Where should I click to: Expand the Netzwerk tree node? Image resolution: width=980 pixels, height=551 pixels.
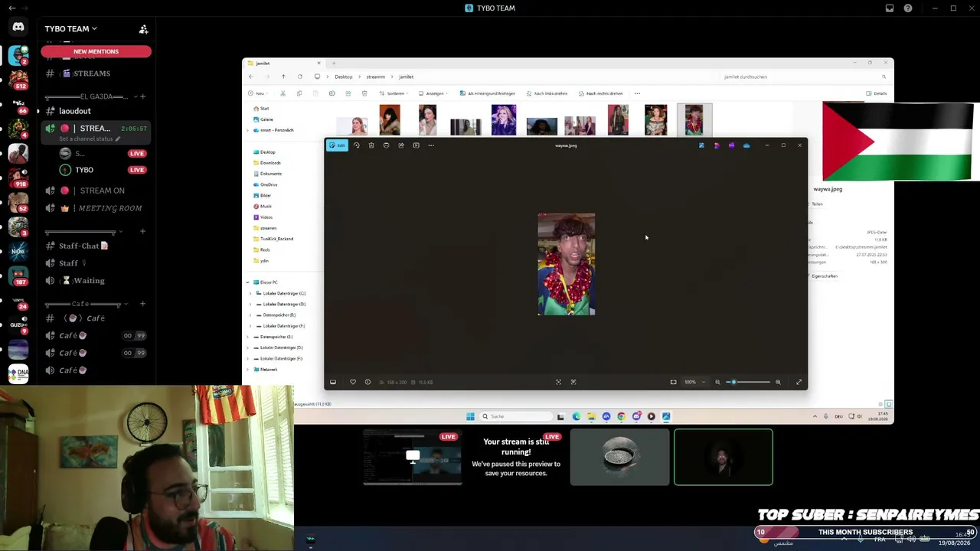click(x=248, y=370)
